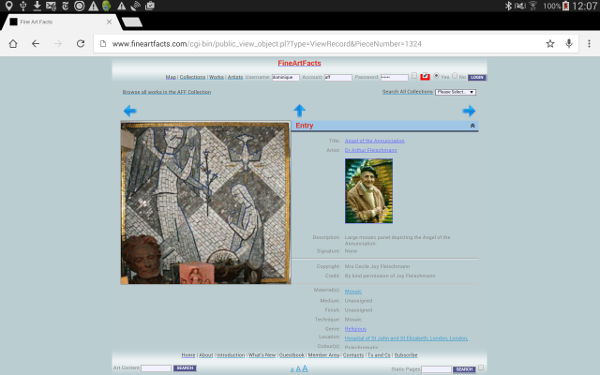Screen dimensions: 600x375
Task: Open Browse all works in the AFF Collection
Action: click(167, 92)
